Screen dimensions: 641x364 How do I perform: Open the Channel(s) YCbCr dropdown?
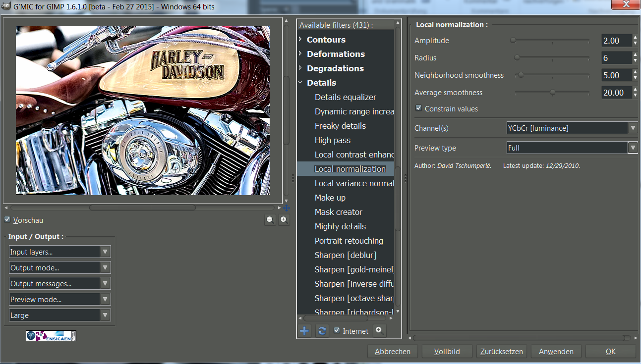(572, 128)
